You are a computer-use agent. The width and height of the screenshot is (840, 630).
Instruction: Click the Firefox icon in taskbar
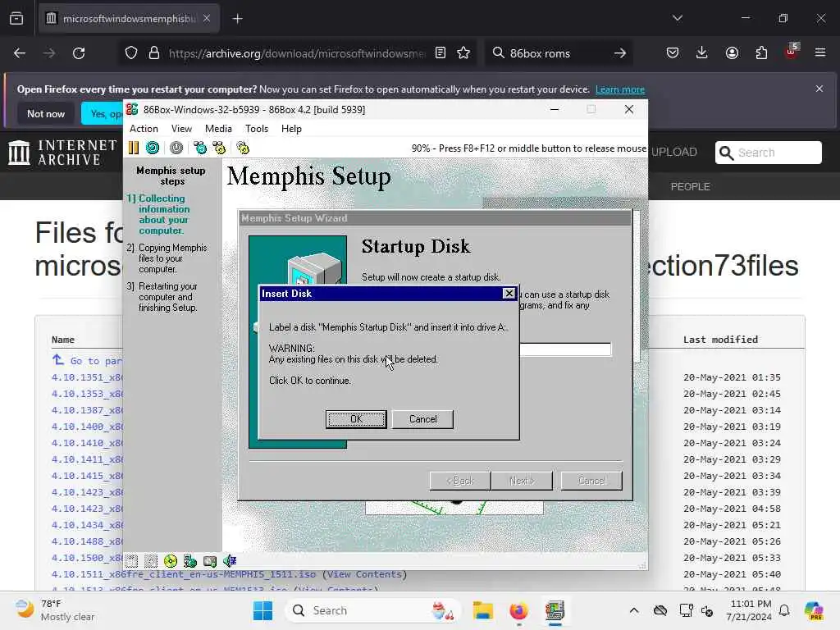tap(518, 610)
